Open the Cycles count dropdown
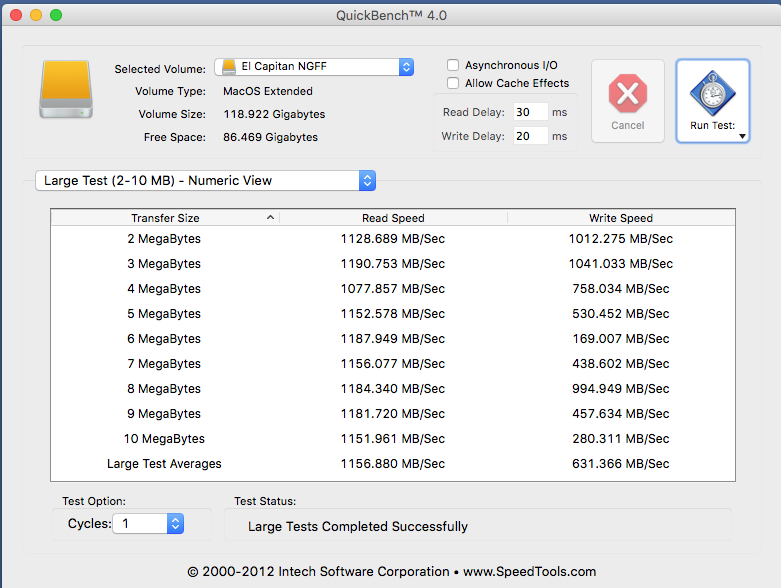The height and width of the screenshot is (588, 781). [148, 523]
